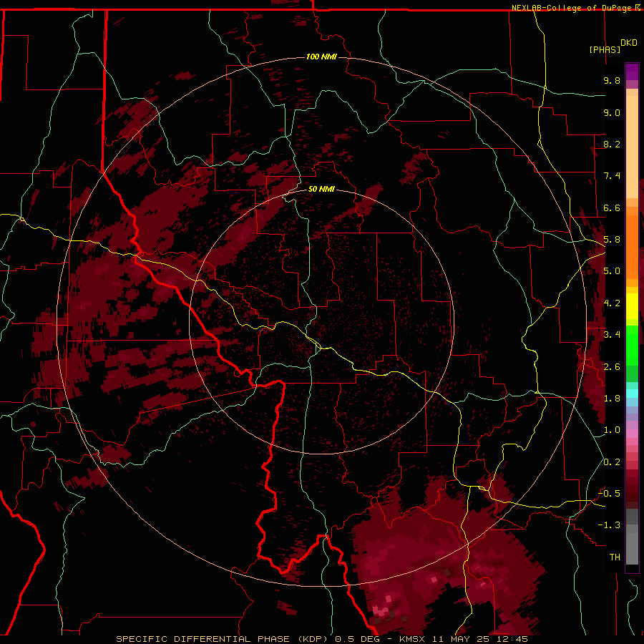Screen dimensions: 644x644
Task: Pick the purple swatch atop the color scale
Action: (632, 72)
